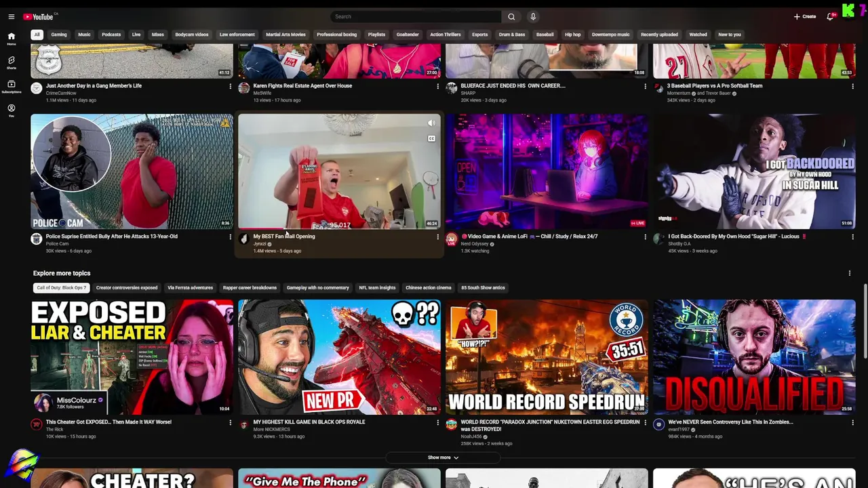
Task: Select the Recently uploaded chip
Action: tap(659, 35)
